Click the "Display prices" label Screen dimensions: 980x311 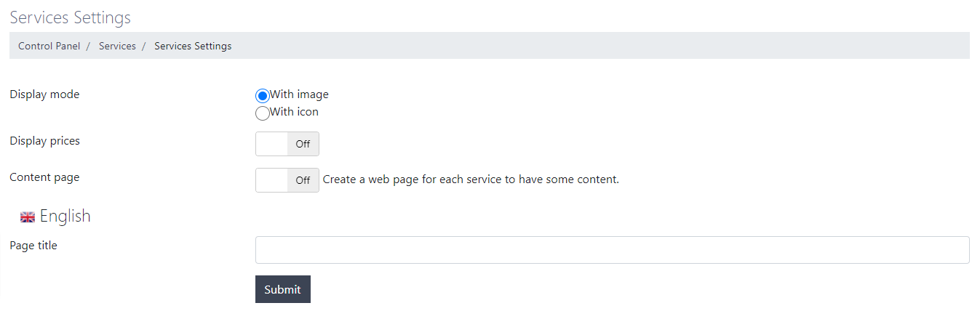click(44, 140)
